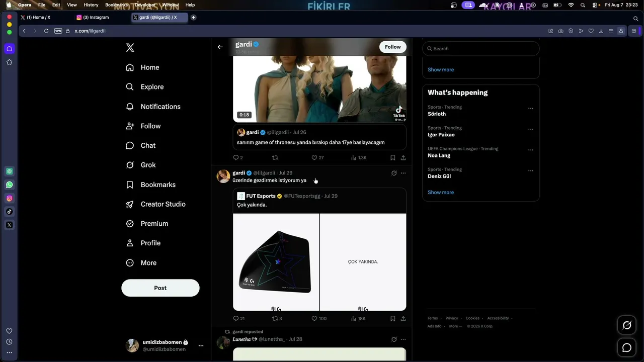
Task: Open Notifications in the X sidebar
Action: pos(153,107)
